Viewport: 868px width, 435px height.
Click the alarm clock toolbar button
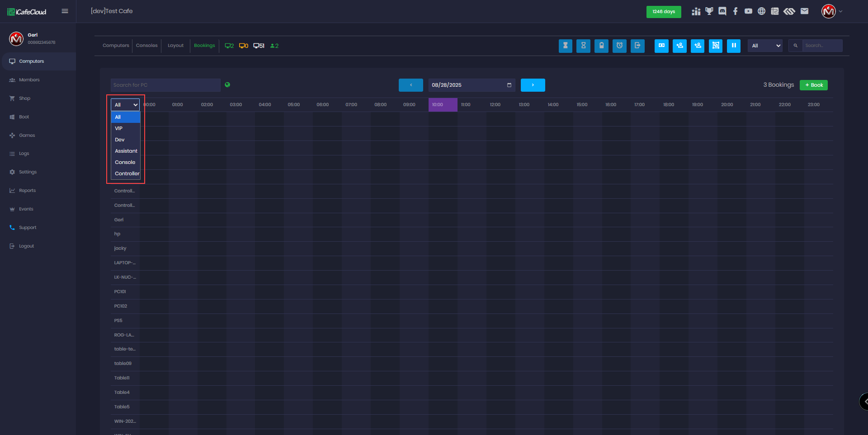tap(619, 46)
